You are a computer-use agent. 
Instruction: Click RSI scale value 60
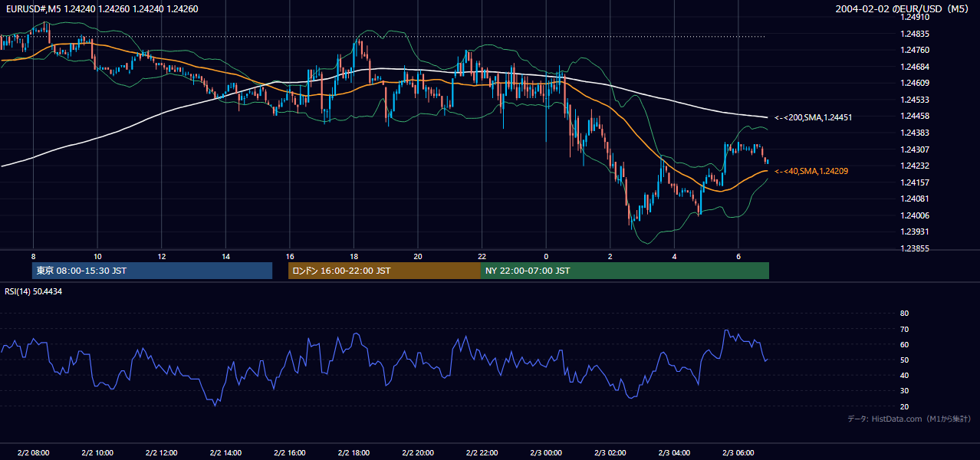point(904,344)
